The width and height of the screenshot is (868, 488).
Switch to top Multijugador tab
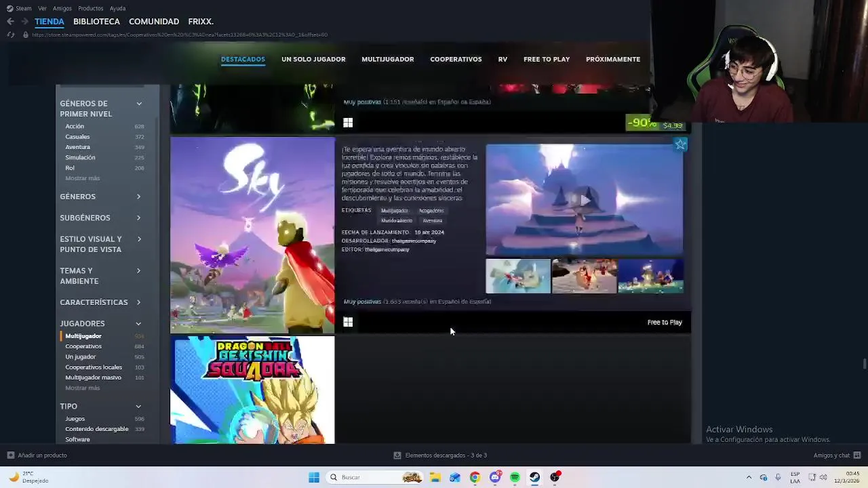click(388, 59)
